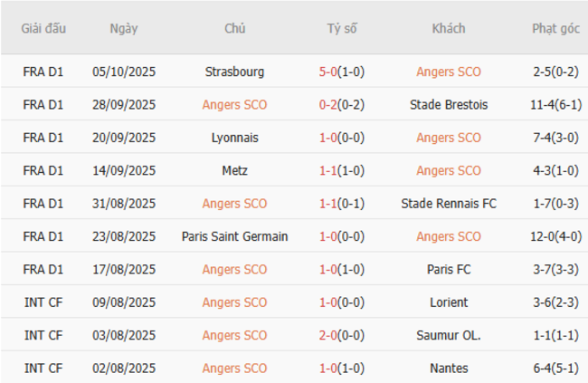Click the Khách column header
This screenshot has height=383, width=588.
click(x=449, y=28)
